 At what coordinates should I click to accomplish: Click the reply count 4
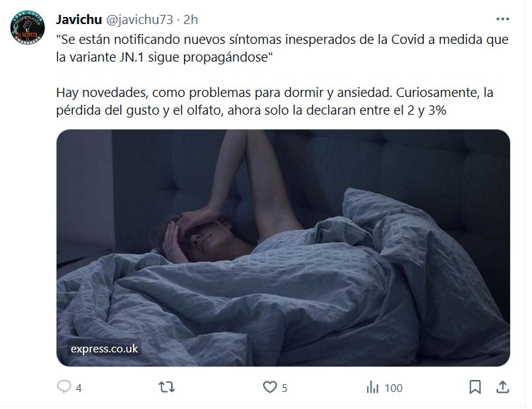[79, 388]
